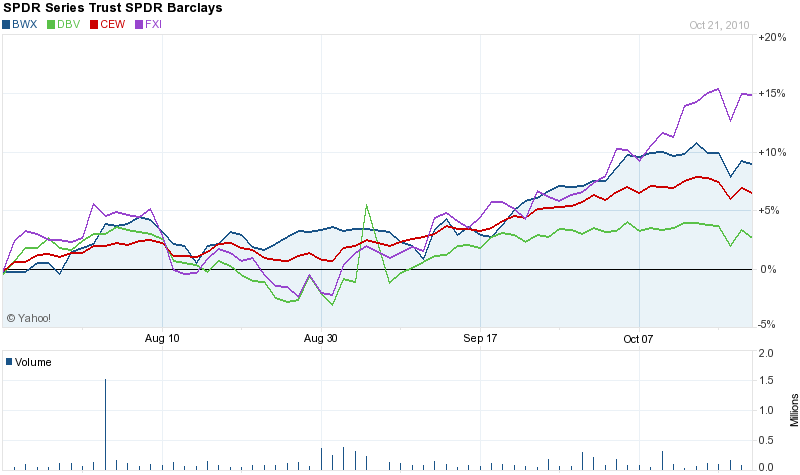The width and height of the screenshot is (800, 475).
Task: Click the blue Volume legend swatch
Action: [x=9, y=362]
